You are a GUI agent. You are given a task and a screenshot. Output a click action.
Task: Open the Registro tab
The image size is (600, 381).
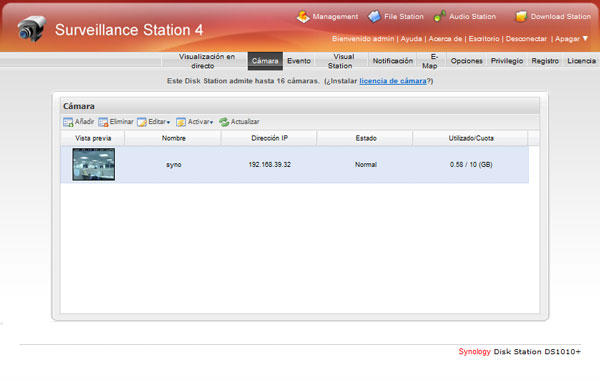545,61
